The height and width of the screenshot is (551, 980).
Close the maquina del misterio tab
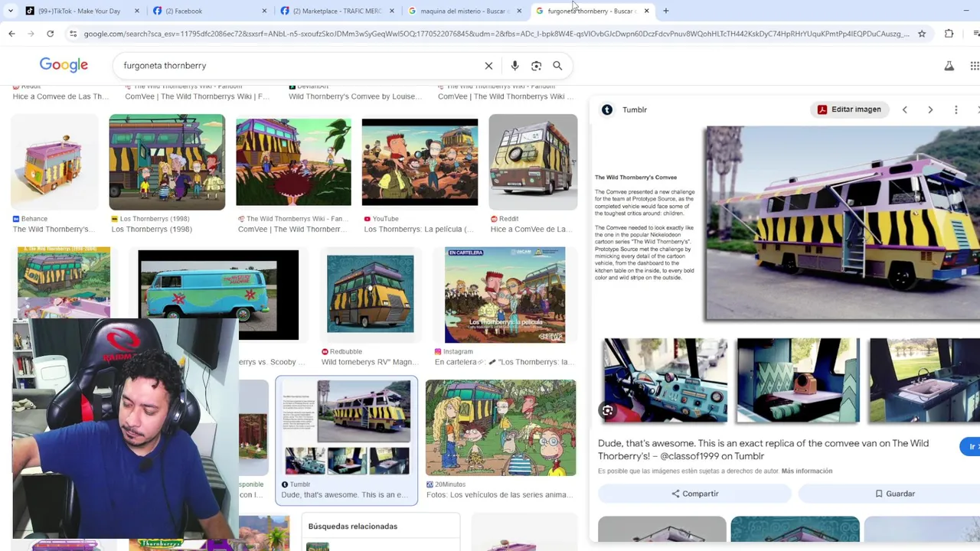tap(519, 11)
